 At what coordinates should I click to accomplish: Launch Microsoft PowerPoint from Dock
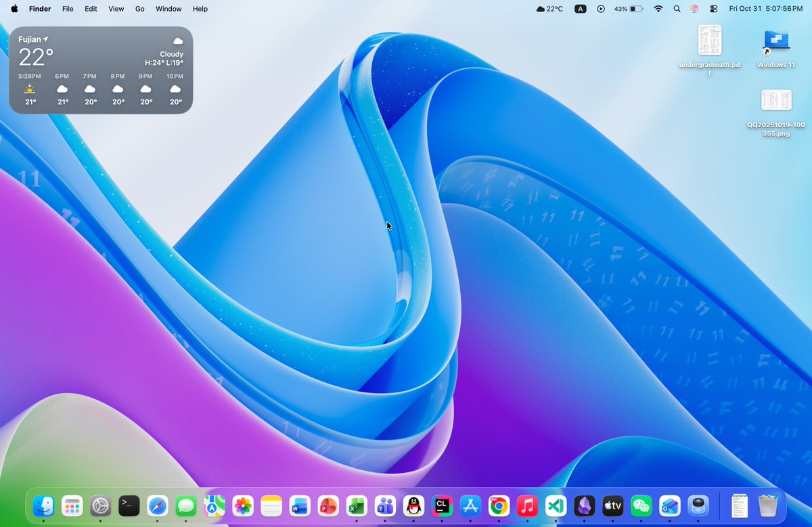pos(328,505)
